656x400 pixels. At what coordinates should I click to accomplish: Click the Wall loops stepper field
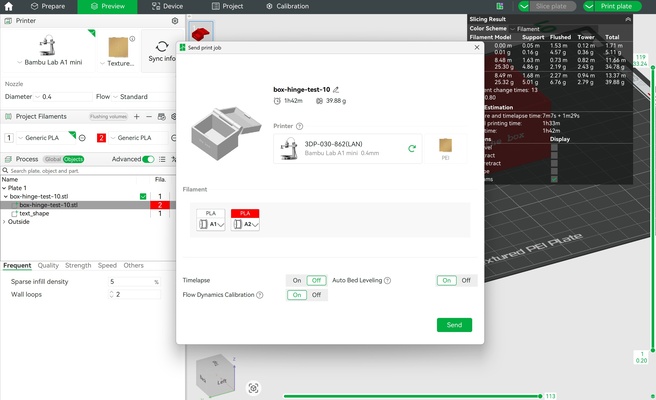(x=134, y=295)
